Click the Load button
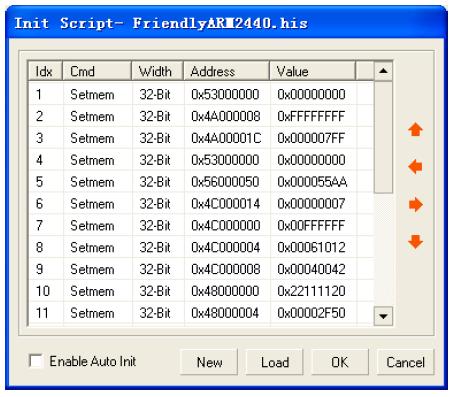 point(275,362)
